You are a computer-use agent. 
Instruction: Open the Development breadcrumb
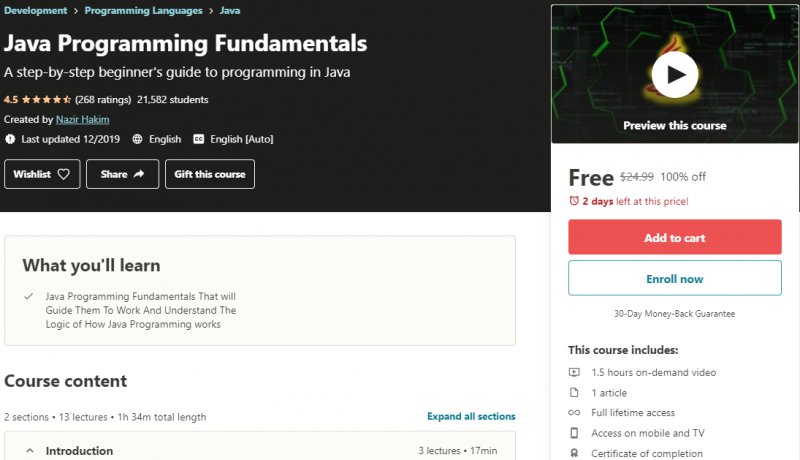36,11
